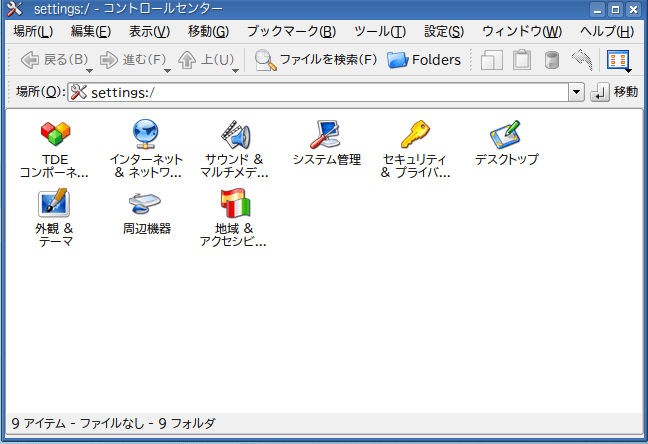Close the コントロールセンター window
This screenshot has width=648, height=444.
pos(633,9)
